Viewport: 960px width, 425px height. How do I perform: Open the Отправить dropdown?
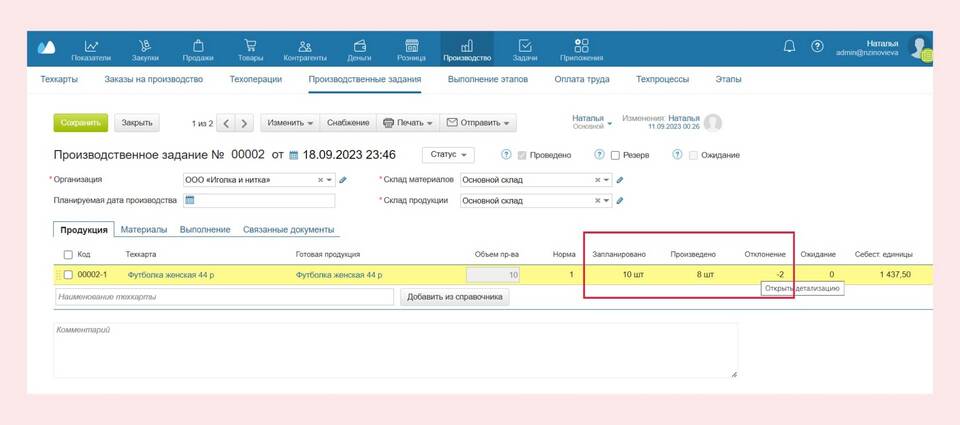click(x=478, y=123)
